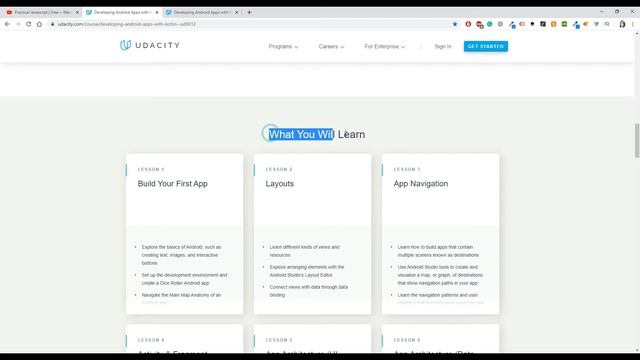Open the green square extension icon
This screenshot has height=360, width=640.
click(564, 24)
